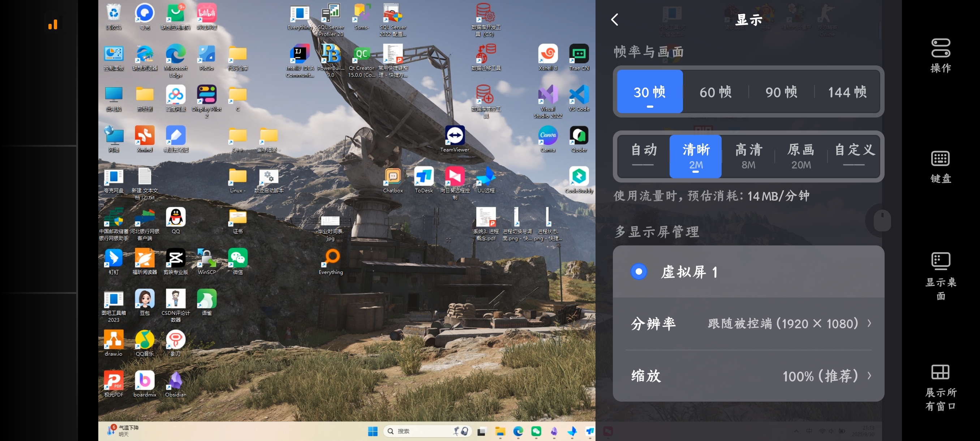Switch quality to 原画 20M

pos(800,156)
